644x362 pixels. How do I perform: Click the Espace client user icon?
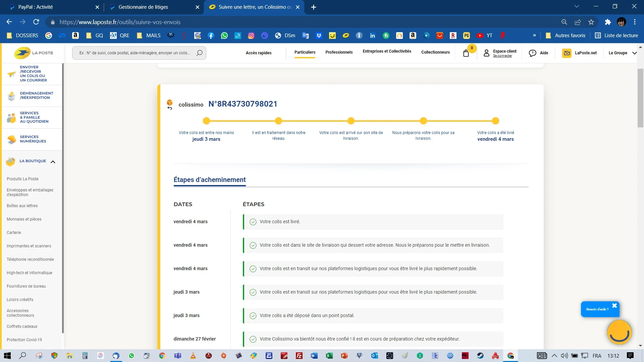coord(486,53)
